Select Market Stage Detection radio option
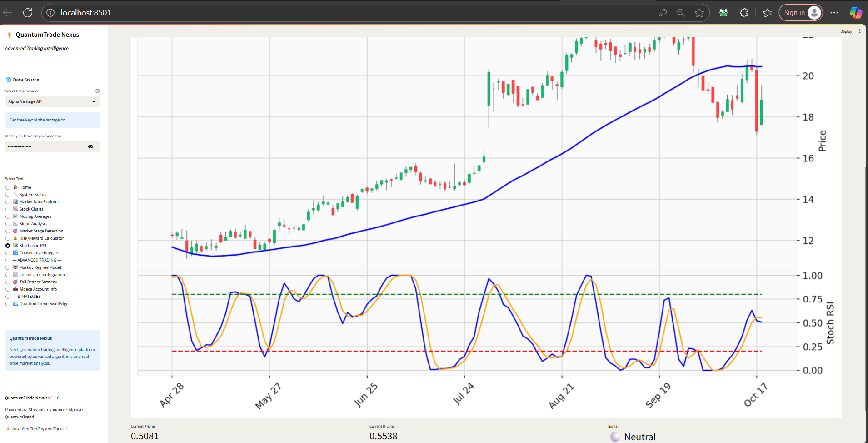 click(x=8, y=231)
